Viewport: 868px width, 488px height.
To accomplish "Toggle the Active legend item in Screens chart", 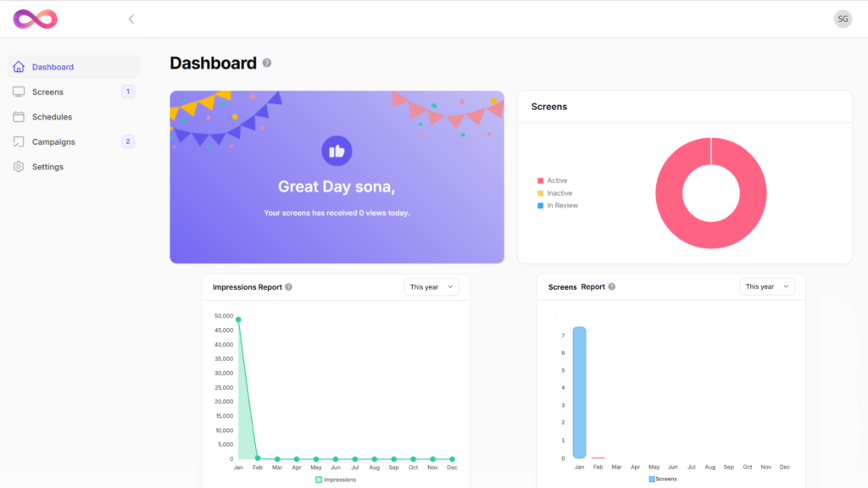I will coord(552,180).
